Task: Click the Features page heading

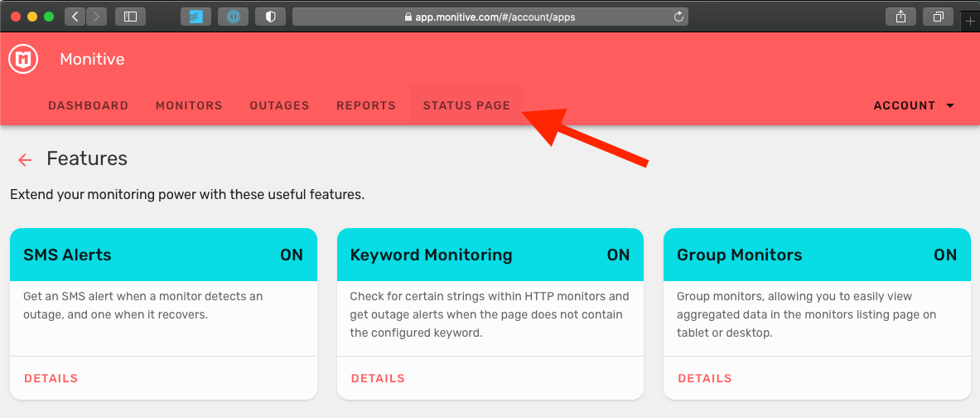Action: (x=87, y=159)
